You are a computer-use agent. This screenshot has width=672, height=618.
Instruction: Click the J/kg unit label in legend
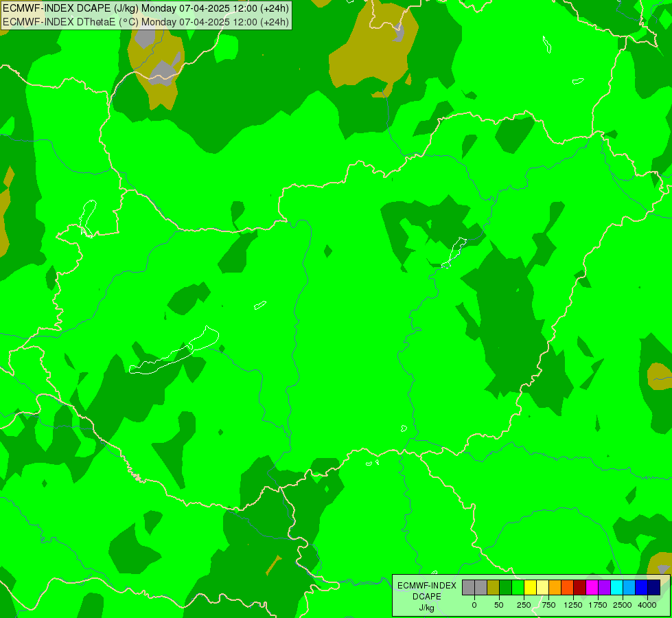point(427,608)
